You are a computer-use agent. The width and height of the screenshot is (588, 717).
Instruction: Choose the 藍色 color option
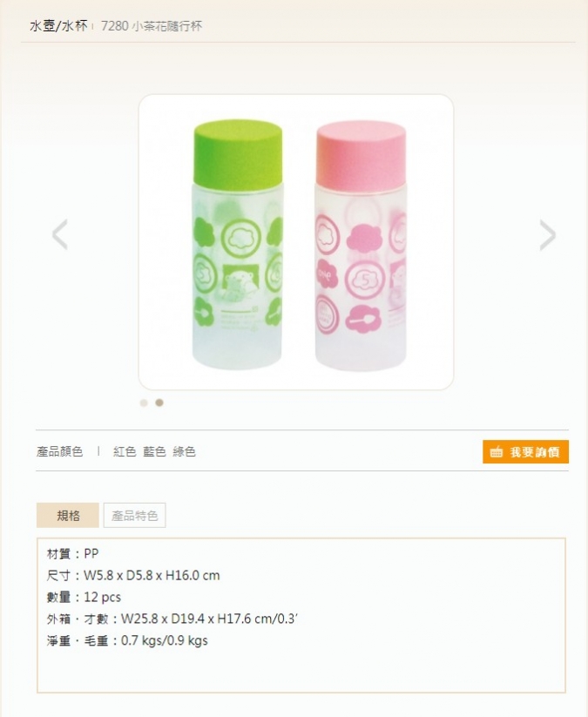154,452
